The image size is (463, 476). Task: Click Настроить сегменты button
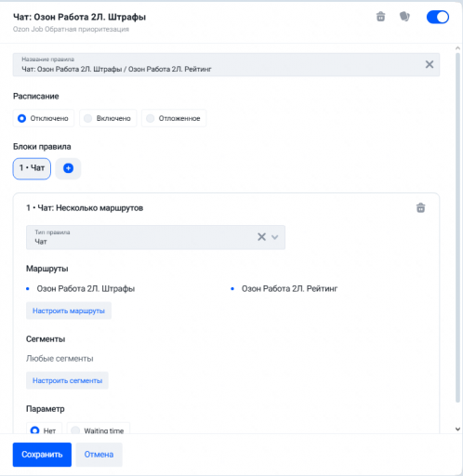click(67, 380)
